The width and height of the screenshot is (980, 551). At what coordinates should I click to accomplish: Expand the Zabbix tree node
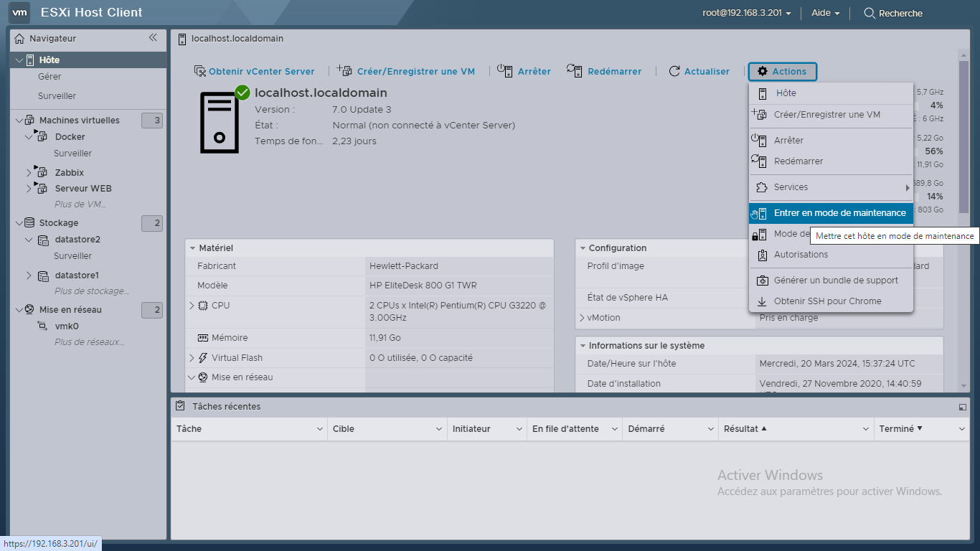point(29,172)
